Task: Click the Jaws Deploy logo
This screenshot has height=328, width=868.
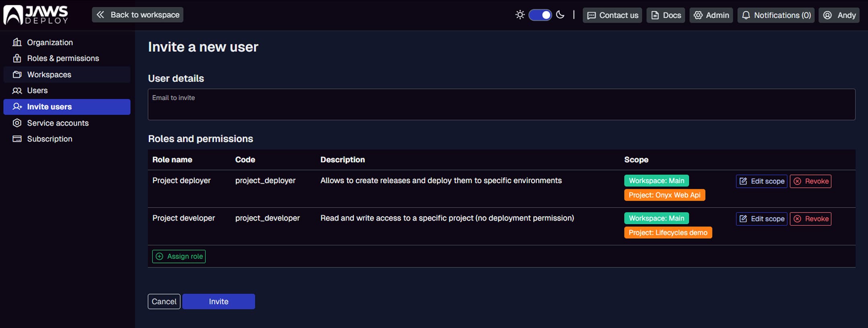Action: click(x=36, y=15)
